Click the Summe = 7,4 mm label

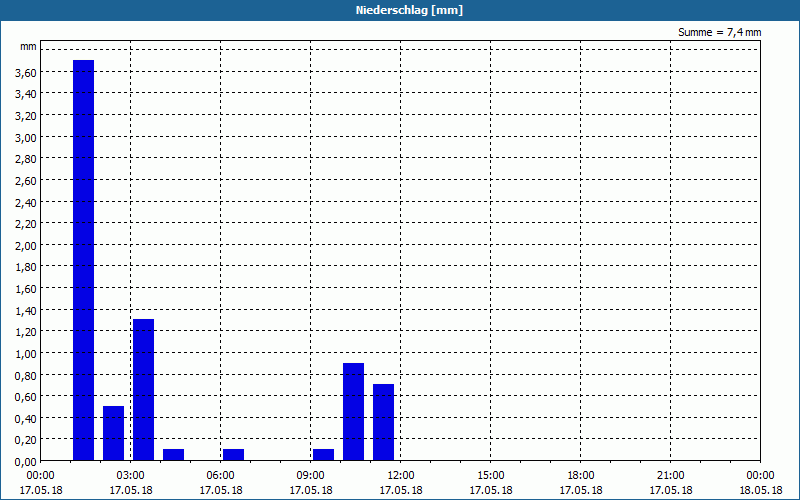pyautogui.click(x=719, y=32)
